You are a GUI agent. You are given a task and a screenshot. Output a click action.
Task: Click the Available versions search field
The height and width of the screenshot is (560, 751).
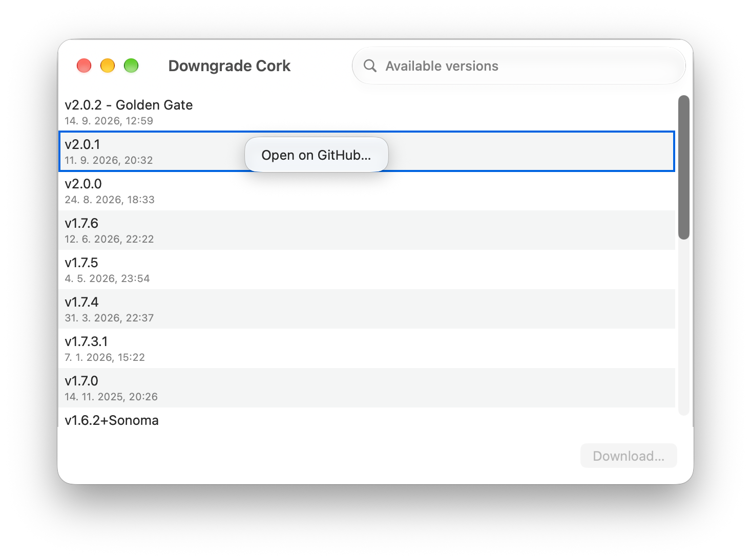518,66
